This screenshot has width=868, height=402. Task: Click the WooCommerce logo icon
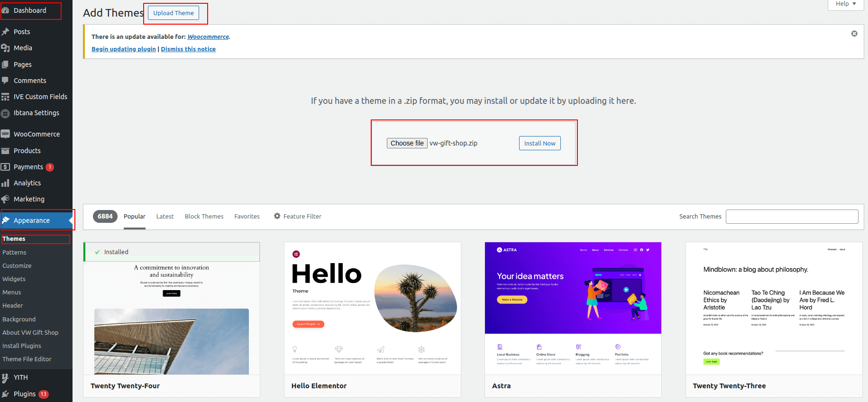coord(6,134)
